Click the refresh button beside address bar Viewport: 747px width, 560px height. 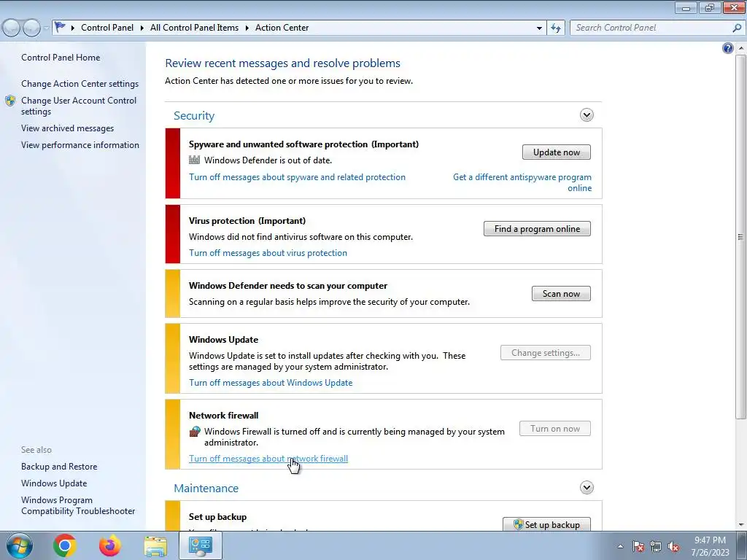click(x=555, y=28)
